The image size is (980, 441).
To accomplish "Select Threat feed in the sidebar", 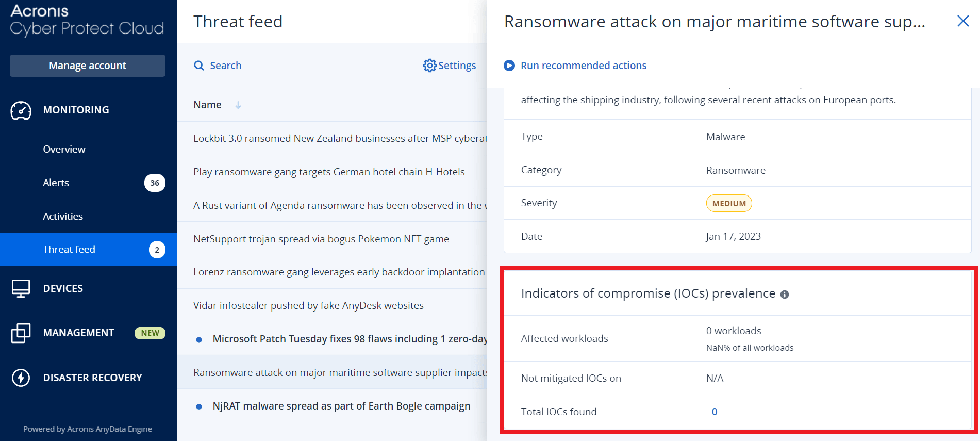I will pos(69,250).
